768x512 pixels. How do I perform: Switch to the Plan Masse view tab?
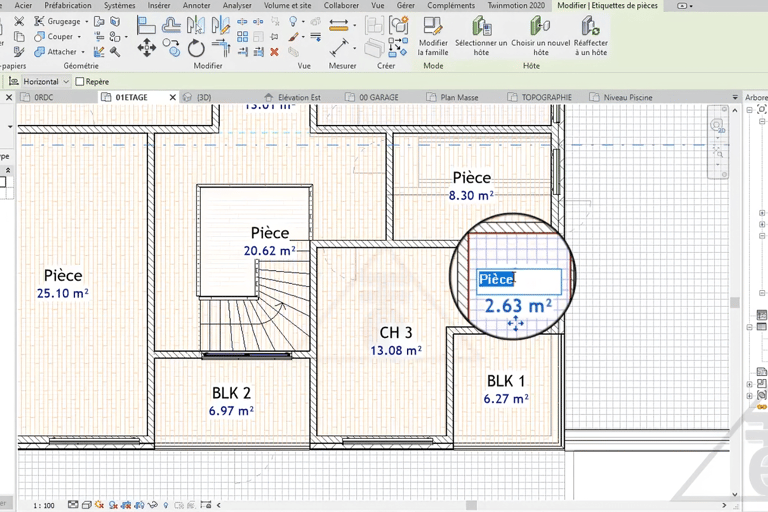click(459, 98)
